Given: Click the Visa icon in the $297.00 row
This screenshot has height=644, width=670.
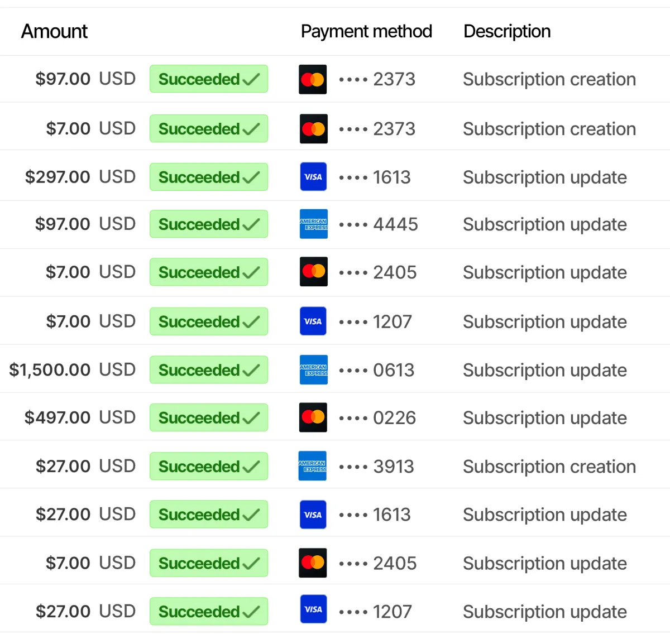Looking at the screenshot, I should point(313,177).
